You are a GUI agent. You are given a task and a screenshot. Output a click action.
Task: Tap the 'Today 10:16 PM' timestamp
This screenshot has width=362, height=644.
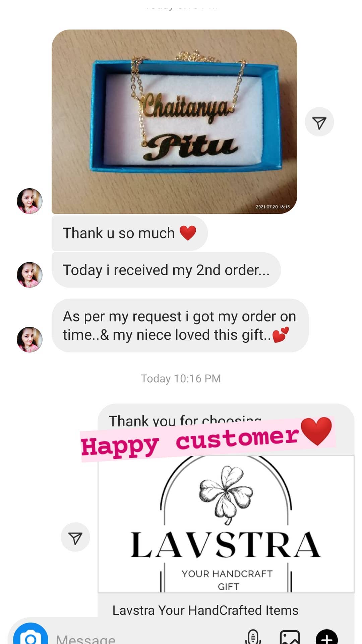[x=181, y=379]
